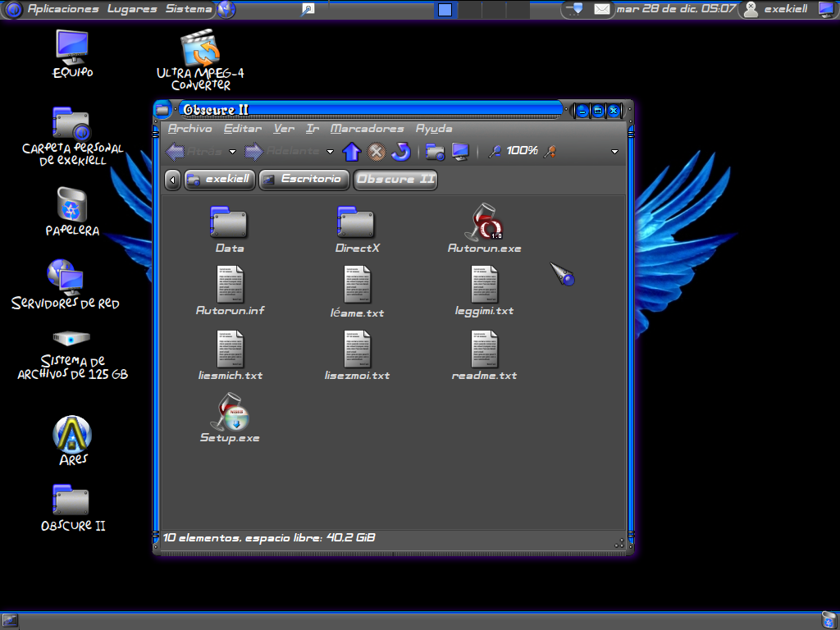Select the 125 GB file system icon
This screenshot has height=630, width=840.
tap(72, 355)
